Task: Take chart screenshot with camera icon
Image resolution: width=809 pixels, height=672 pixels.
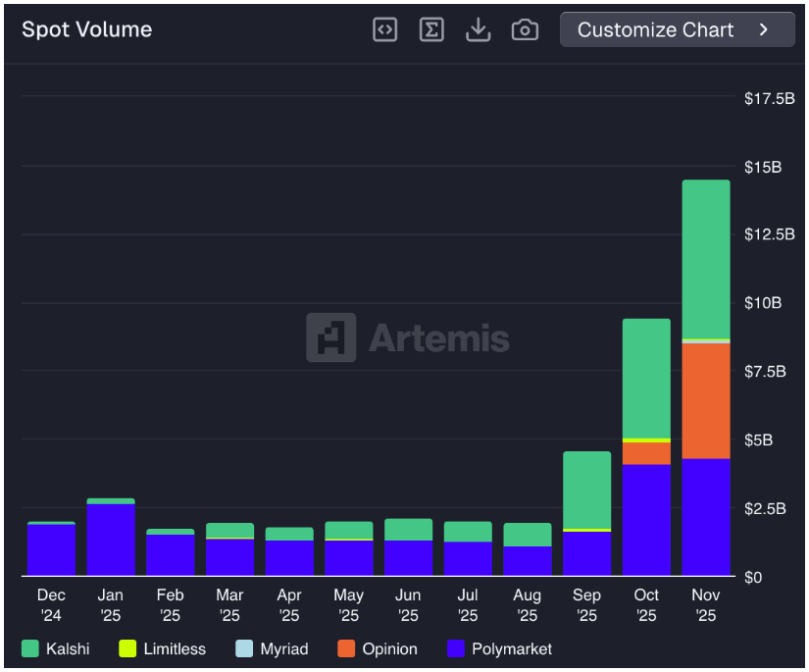Action: [525, 29]
